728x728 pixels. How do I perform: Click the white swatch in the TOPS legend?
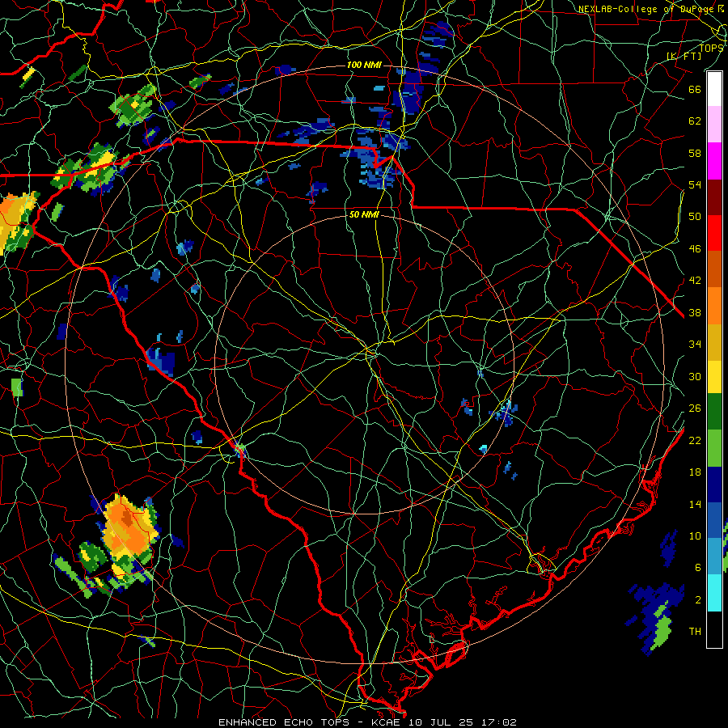coord(714,89)
